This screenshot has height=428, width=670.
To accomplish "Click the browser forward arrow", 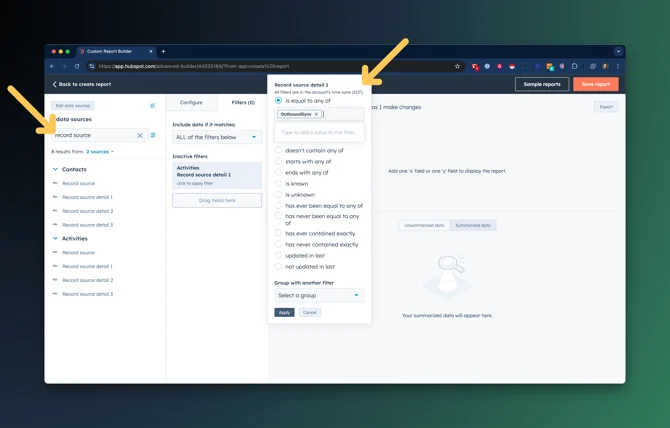I will pos(65,66).
